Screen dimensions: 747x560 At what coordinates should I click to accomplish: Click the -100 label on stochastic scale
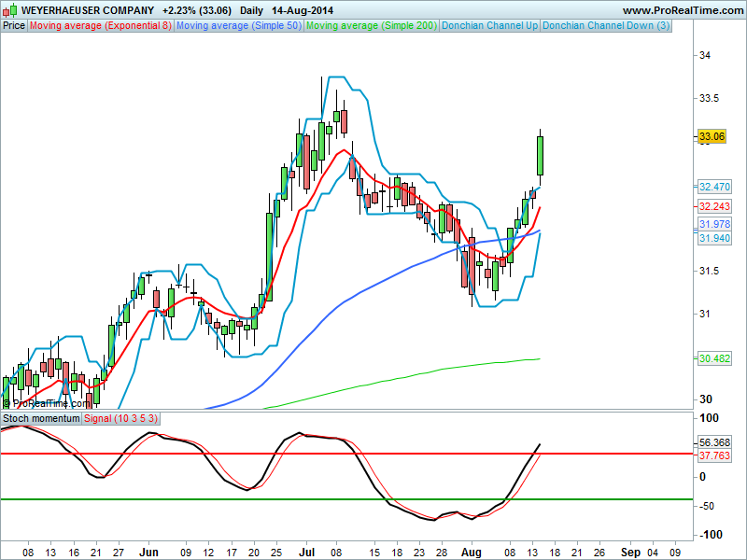pos(711,534)
